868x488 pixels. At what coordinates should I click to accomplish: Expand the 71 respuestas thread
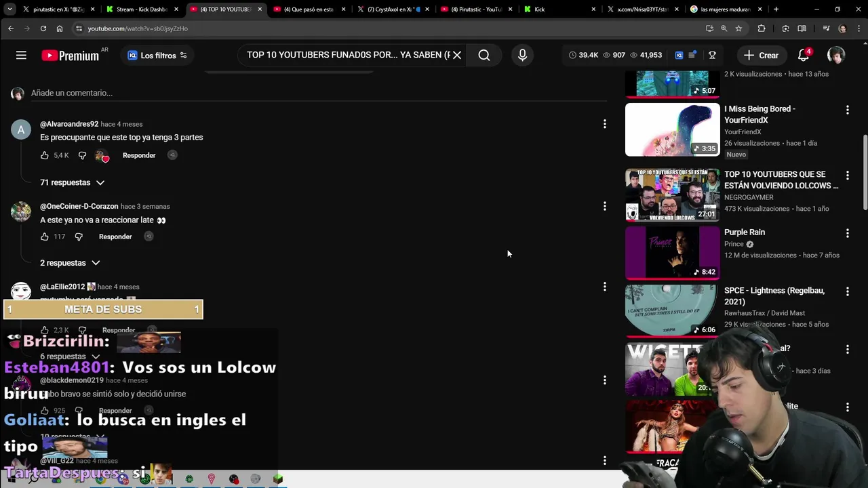[x=72, y=182]
